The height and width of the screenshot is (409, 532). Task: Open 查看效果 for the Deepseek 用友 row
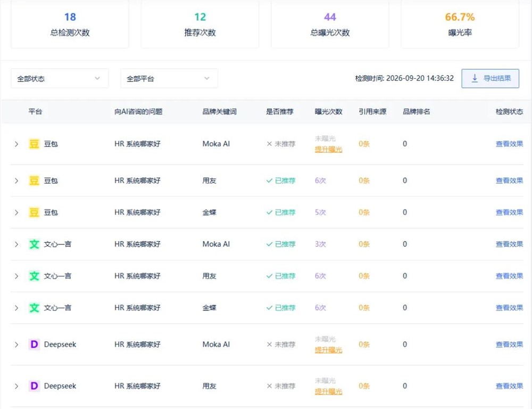tap(509, 386)
